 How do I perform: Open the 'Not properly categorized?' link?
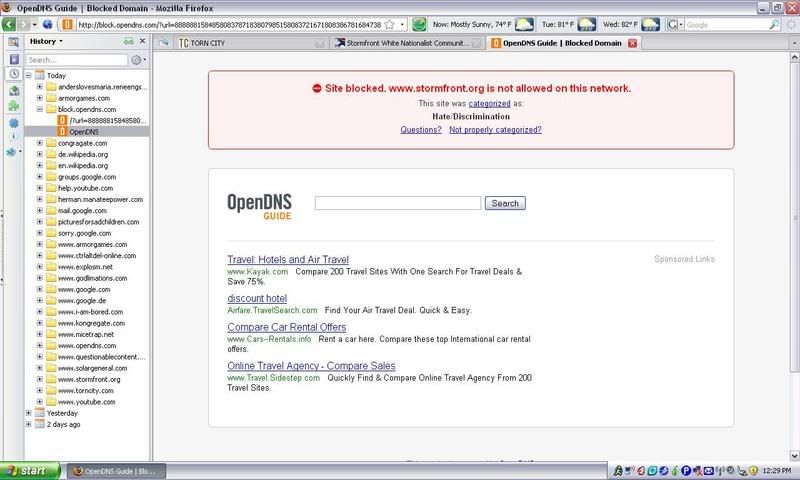tap(495, 130)
